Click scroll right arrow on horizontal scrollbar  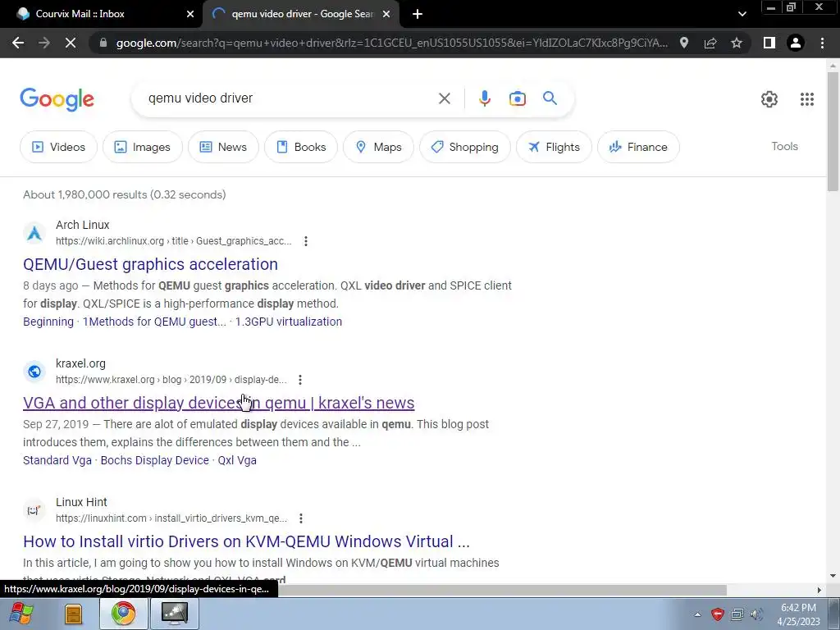coord(819,590)
